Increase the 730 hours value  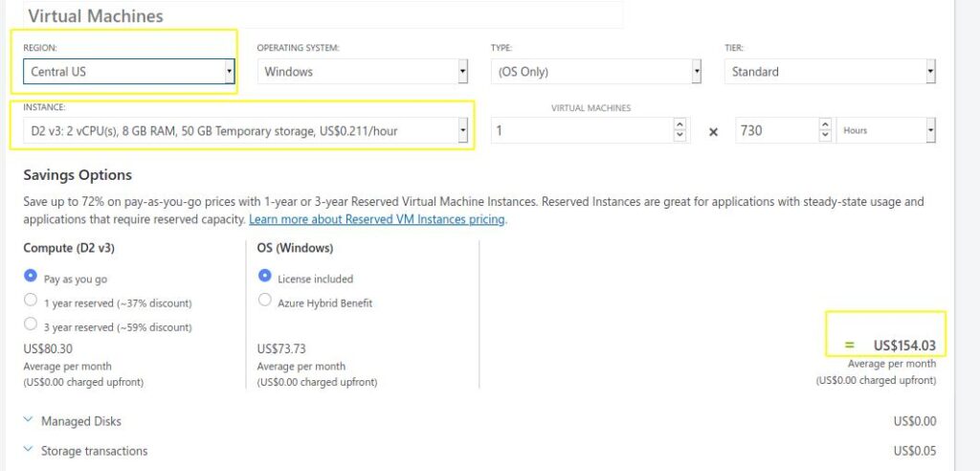[x=825, y=125]
